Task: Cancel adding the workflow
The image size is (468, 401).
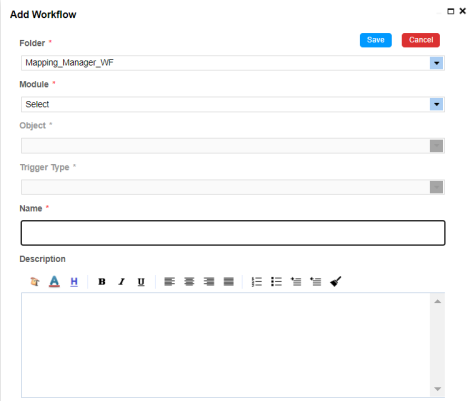Action: click(421, 40)
